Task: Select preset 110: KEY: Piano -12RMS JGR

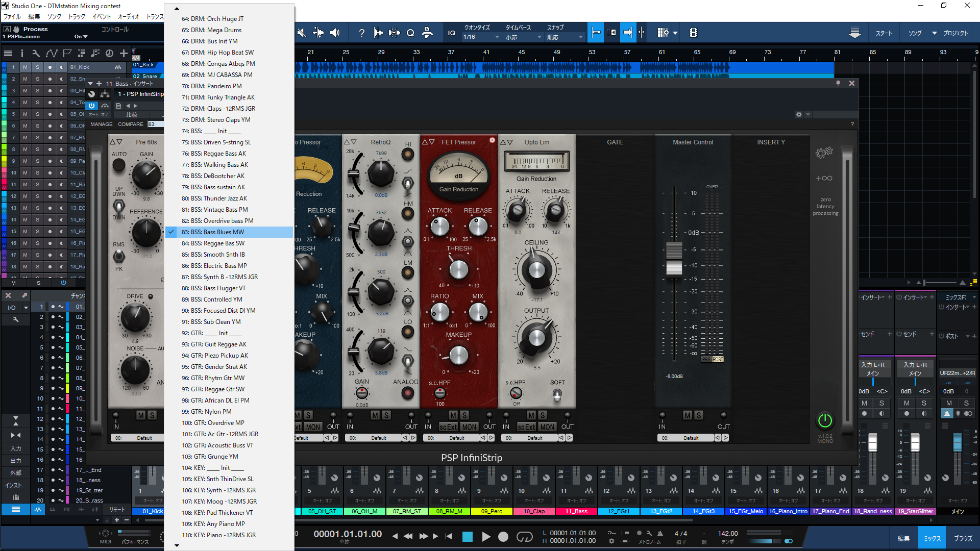Action: click(229, 535)
